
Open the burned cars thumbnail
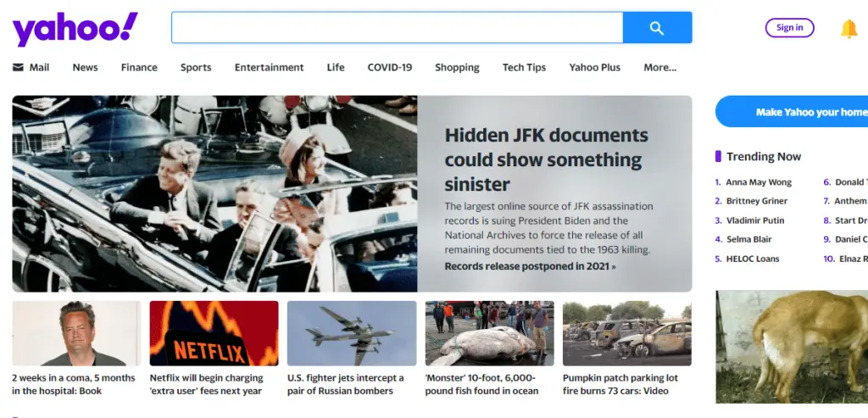click(x=627, y=333)
